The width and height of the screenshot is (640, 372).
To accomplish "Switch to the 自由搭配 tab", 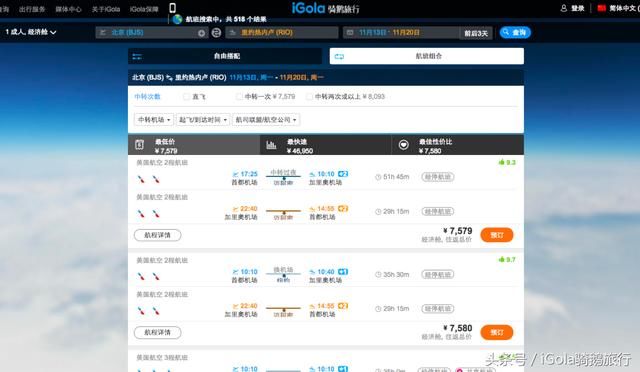I will 225,56.
